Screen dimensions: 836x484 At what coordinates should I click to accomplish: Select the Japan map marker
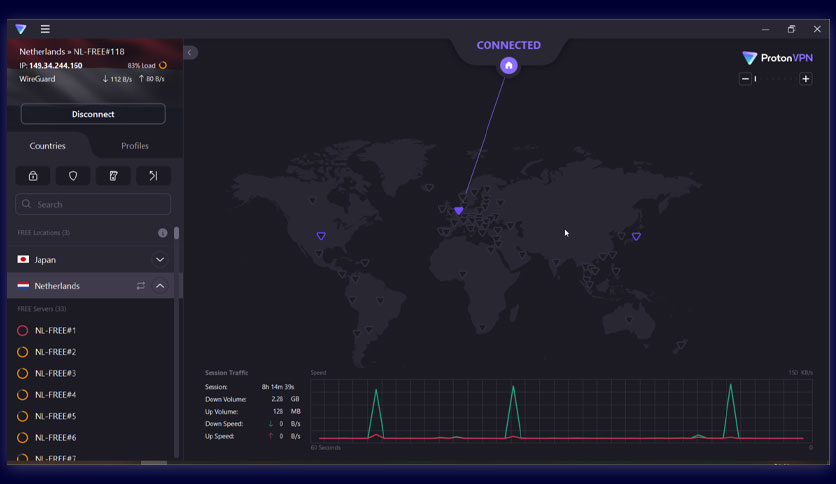(x=636, y=236)
